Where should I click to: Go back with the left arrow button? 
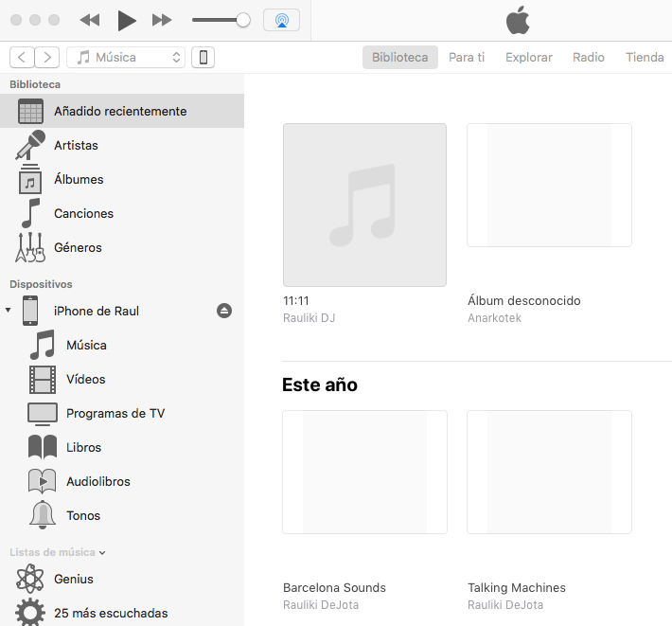point(23,57)
